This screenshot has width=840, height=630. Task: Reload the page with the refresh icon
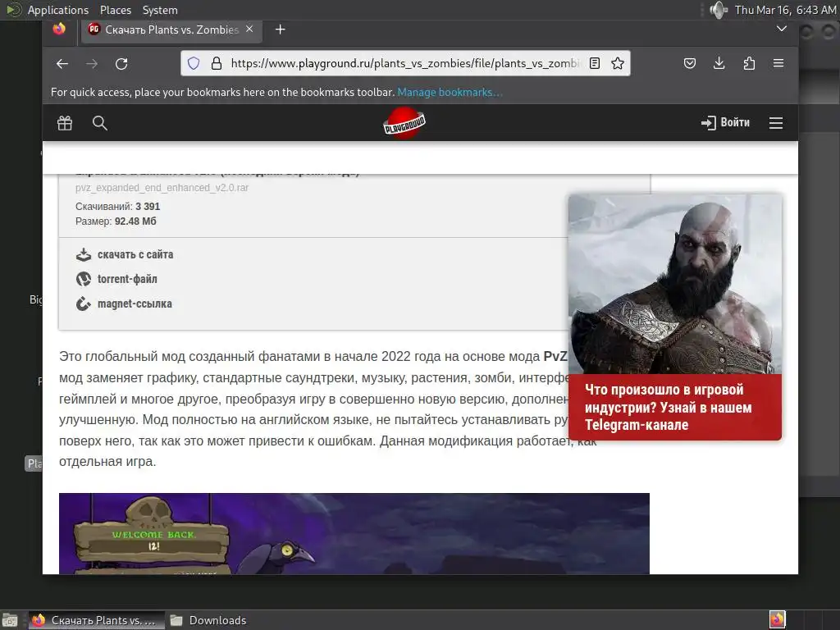pyautogui.click(x=121, y=64)
